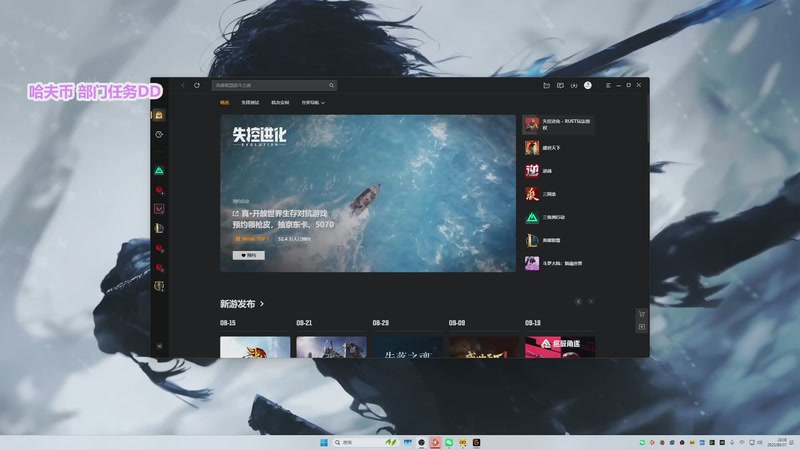
Task: Switch to the second store tab
Action: (250, 103)
